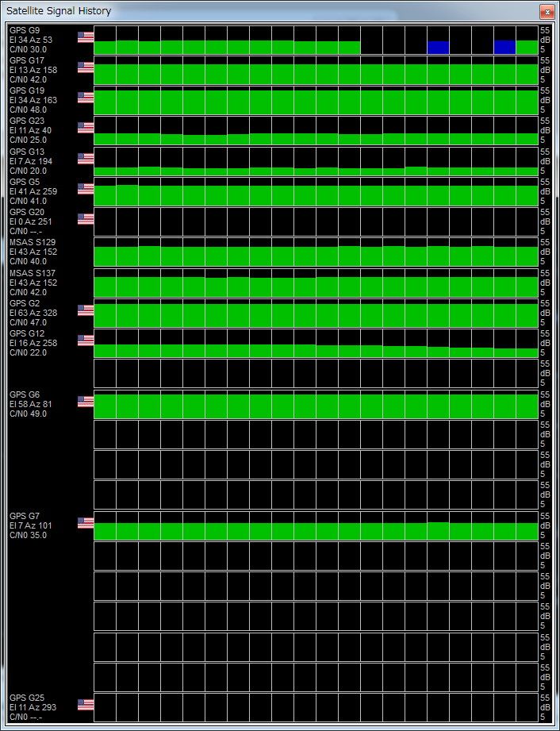Select the 'GPS G9' label text
This screenshot has height=731, width=560.
(x=25, y=30)
